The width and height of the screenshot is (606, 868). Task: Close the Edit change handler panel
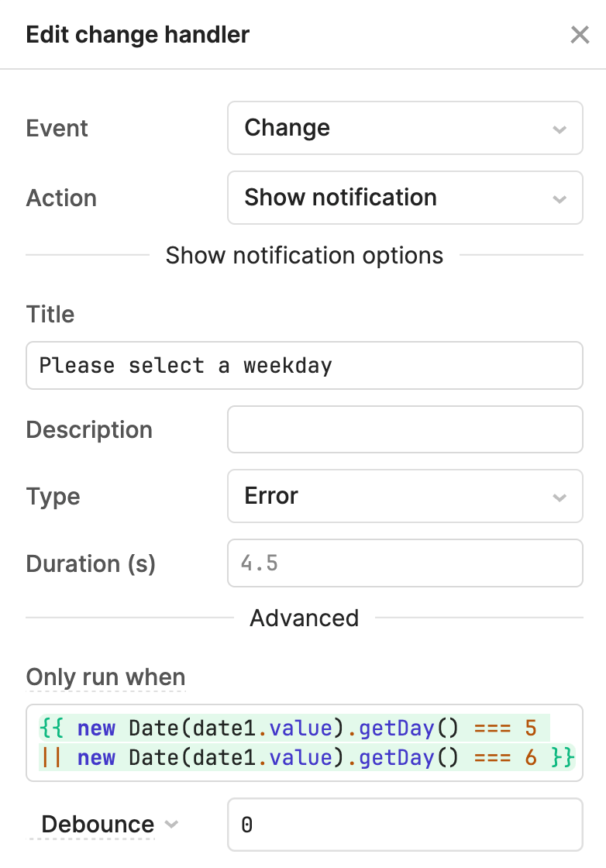(x=580, y=35)
